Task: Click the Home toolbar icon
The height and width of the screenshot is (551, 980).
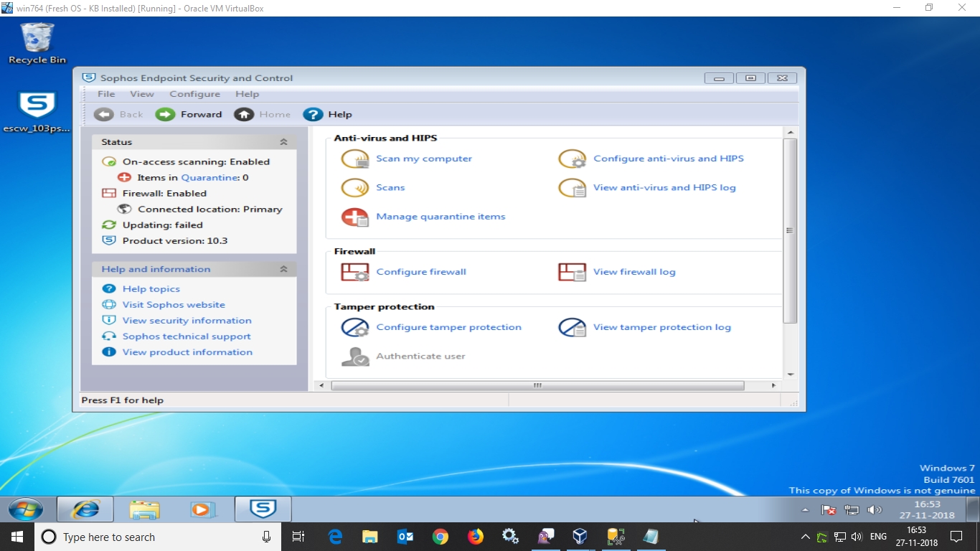Action: point(244,114)
